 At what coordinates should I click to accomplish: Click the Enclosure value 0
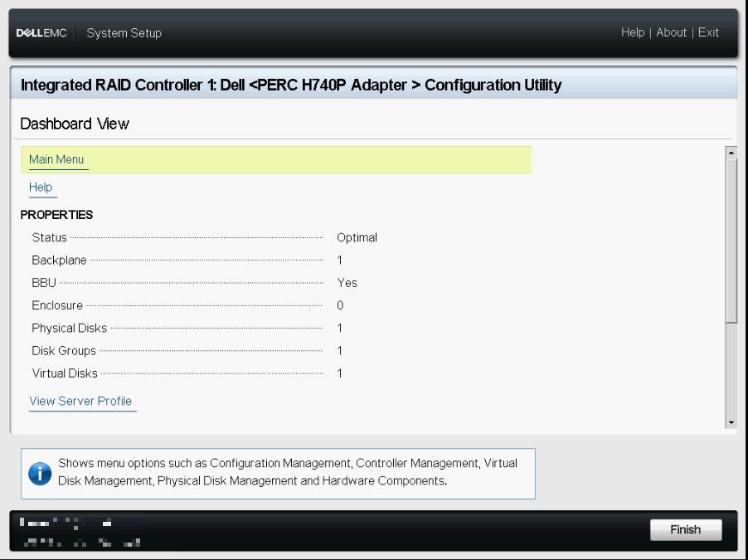click(340, 305)
